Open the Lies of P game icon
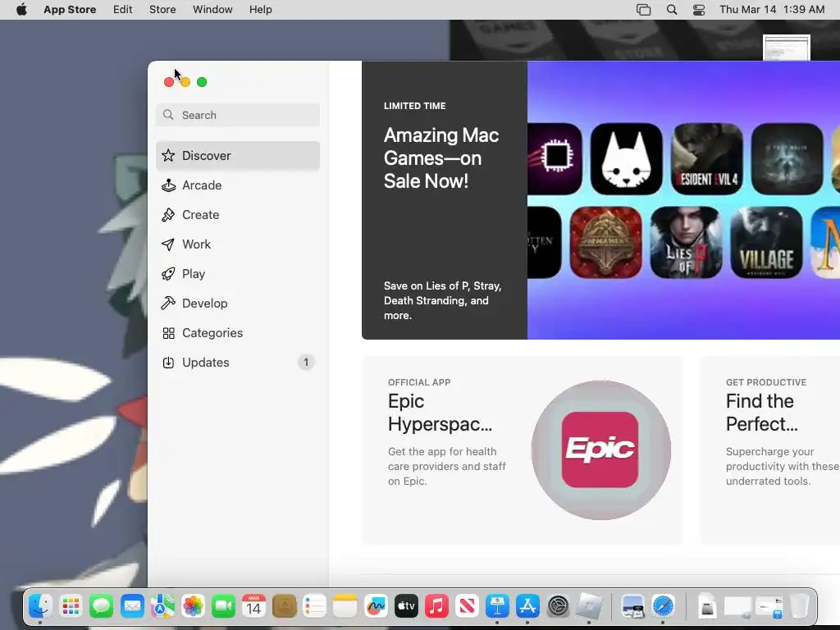 click(x=687, y=243)
